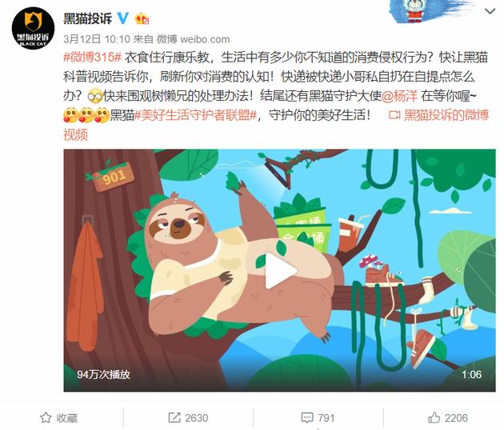Open the #美好生活守护者联盟# hashtag
This screenshot has height=430, width=504.
pos(196,115)
